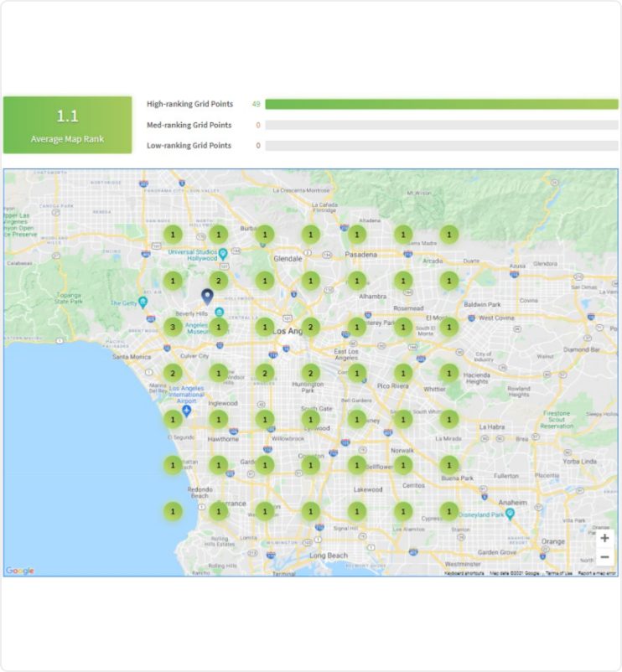Click the teal museum pin near Beverly Hills
This screenshot has height=672, width=622.
(x=219, y=312)
